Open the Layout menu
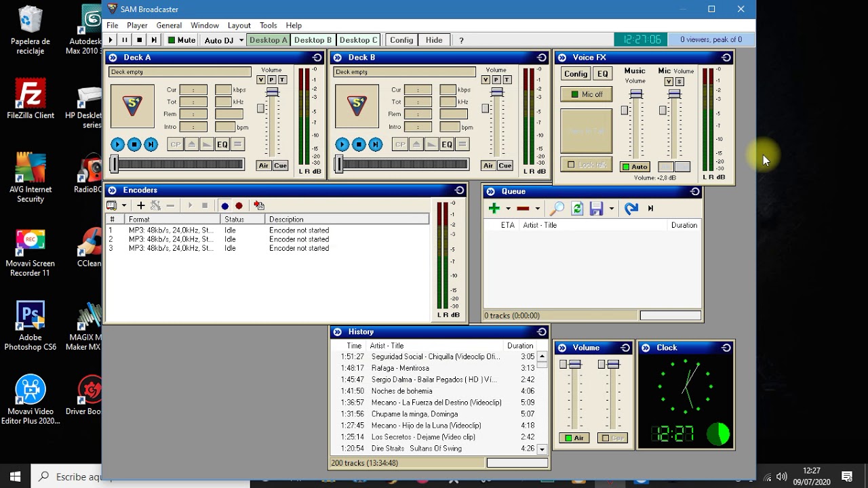This screenshot has height=488, width=868. 239,26
